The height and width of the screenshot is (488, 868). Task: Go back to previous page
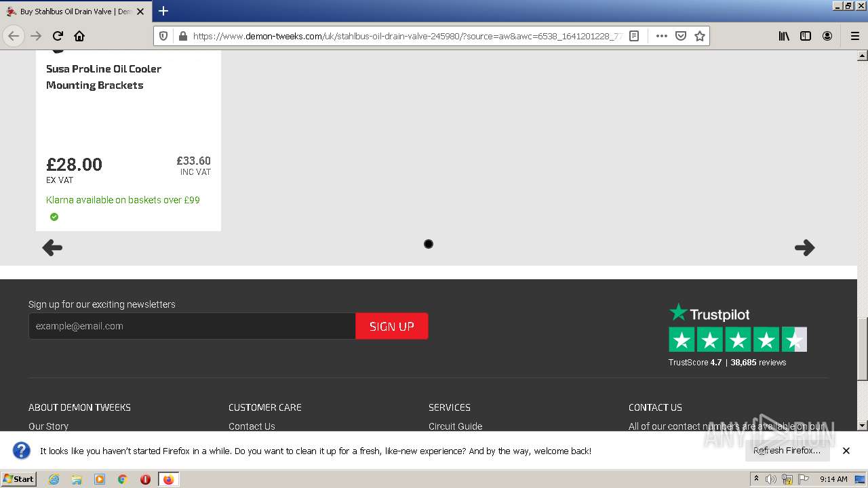coord(14,36)
